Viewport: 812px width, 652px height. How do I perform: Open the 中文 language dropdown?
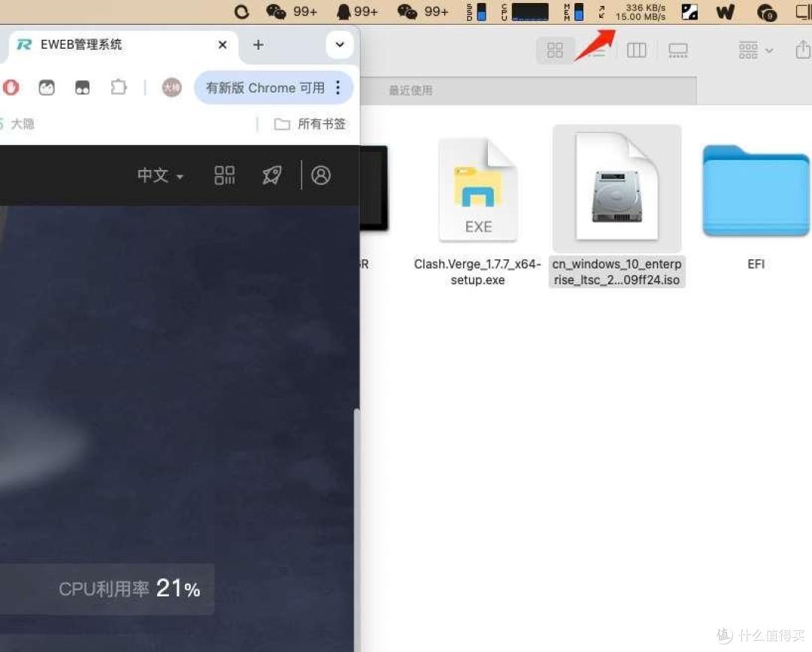point(160,175)
